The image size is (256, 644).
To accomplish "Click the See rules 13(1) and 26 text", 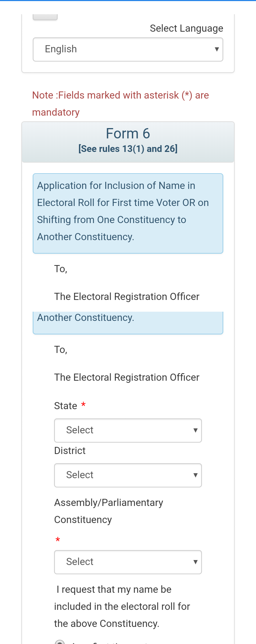I will [x=128, y=149].
